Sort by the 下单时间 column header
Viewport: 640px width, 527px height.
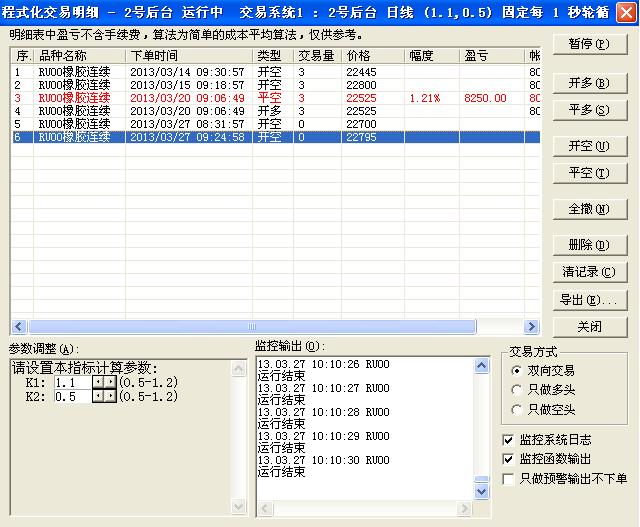pos(189,56)
